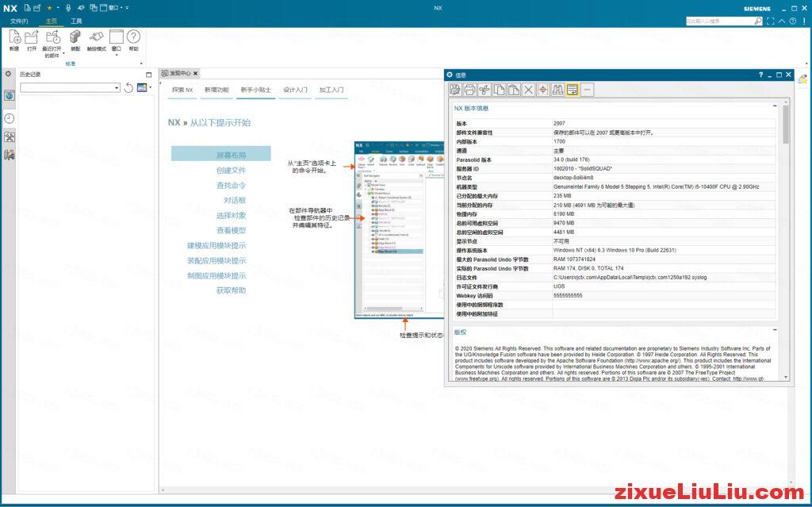This screenshot has height=507, width=812.
Task: Click the 查看模型 tip link
Action: (231, 230)
